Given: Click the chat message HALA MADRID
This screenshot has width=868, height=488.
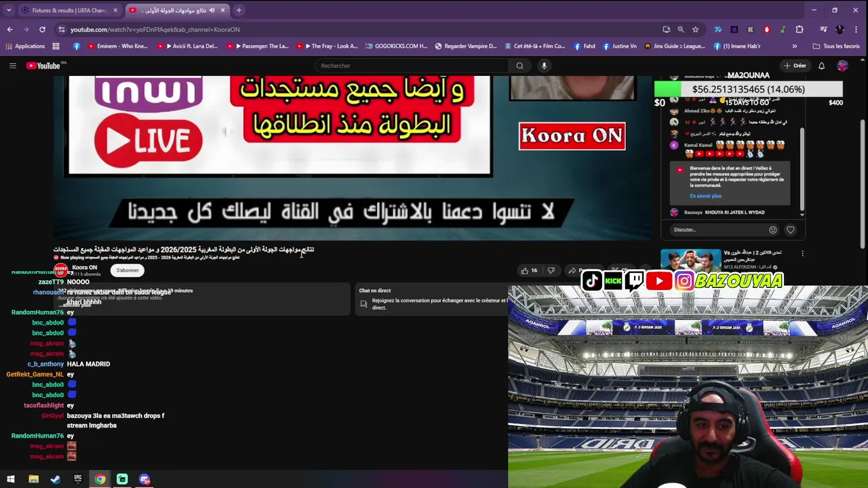Looking at the screenshot, I should (x=88, y=364).
